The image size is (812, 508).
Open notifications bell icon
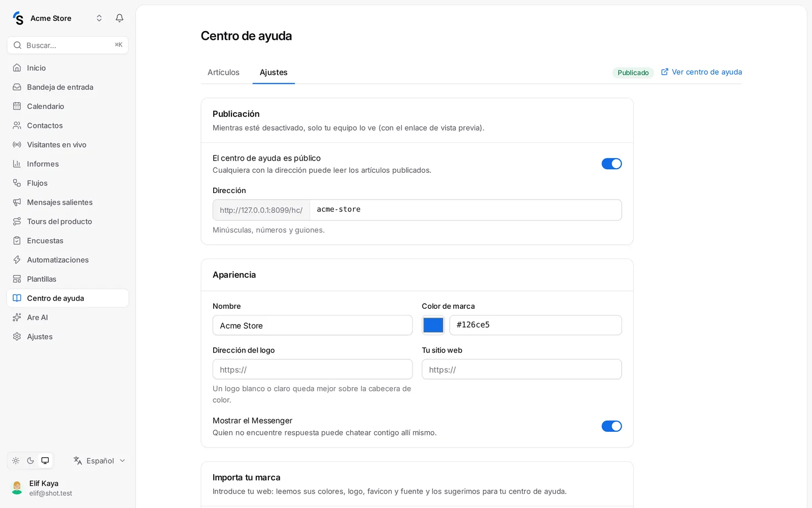click(119, 18)
